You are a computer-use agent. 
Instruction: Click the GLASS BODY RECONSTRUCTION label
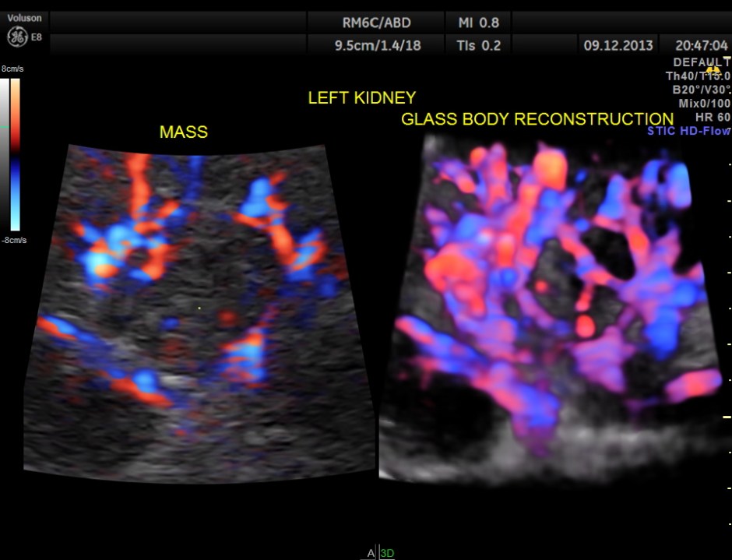pyautogui.click(x=537, y=118)
